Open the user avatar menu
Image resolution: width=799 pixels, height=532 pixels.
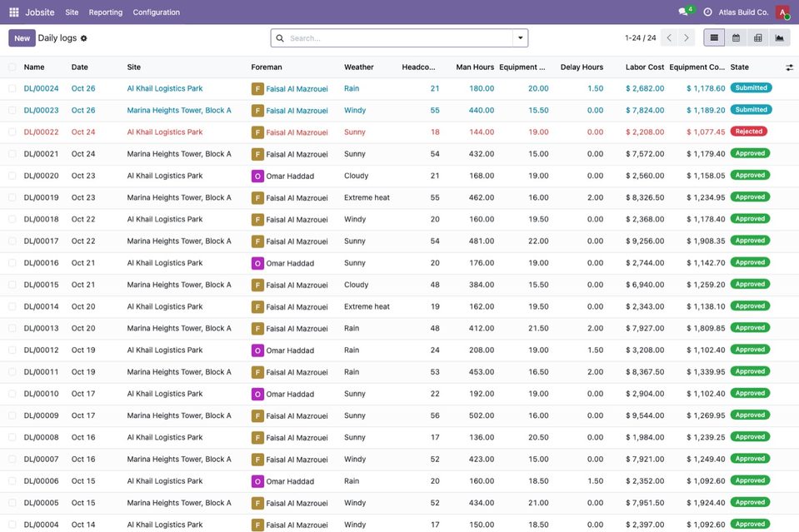point(782,12)
